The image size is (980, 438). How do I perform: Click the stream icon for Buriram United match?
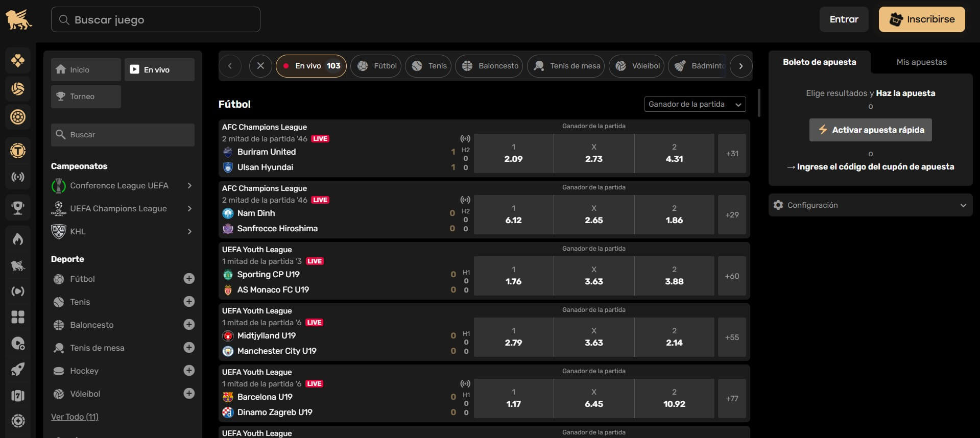[x=465, y=138]
